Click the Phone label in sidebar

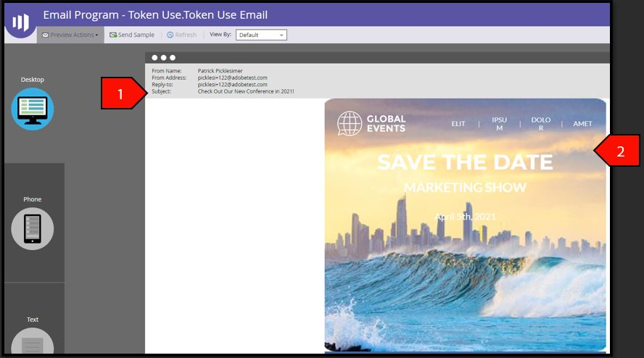coord(33,199)
